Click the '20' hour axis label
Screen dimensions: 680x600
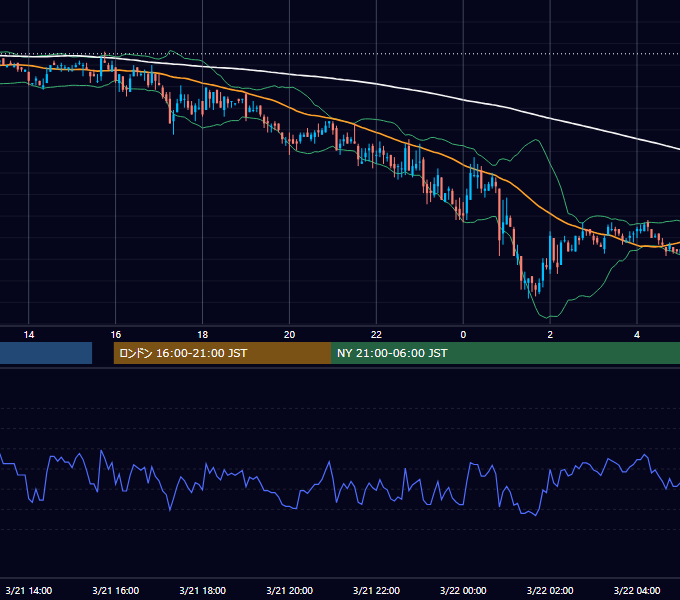tap(289, 335)
